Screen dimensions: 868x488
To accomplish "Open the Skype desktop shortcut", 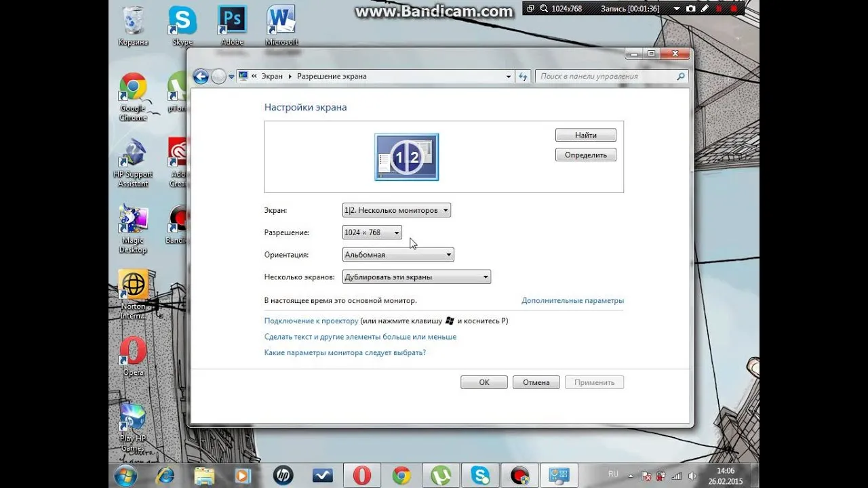I will tap(182, 26).
